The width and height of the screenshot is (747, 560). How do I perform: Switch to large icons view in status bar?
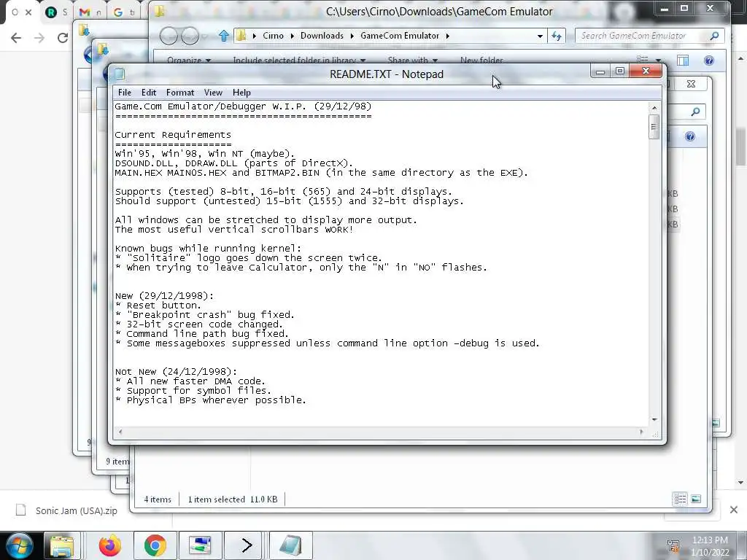coord(696,499)
